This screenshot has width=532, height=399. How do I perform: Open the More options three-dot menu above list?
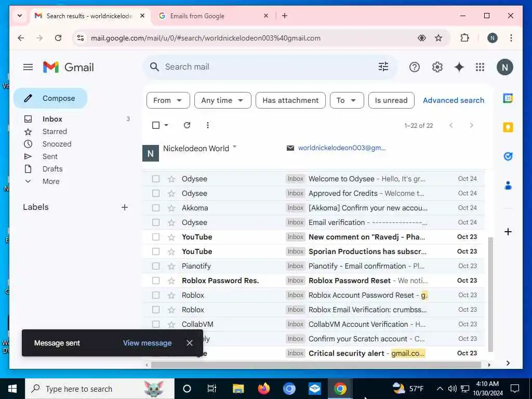208,125
